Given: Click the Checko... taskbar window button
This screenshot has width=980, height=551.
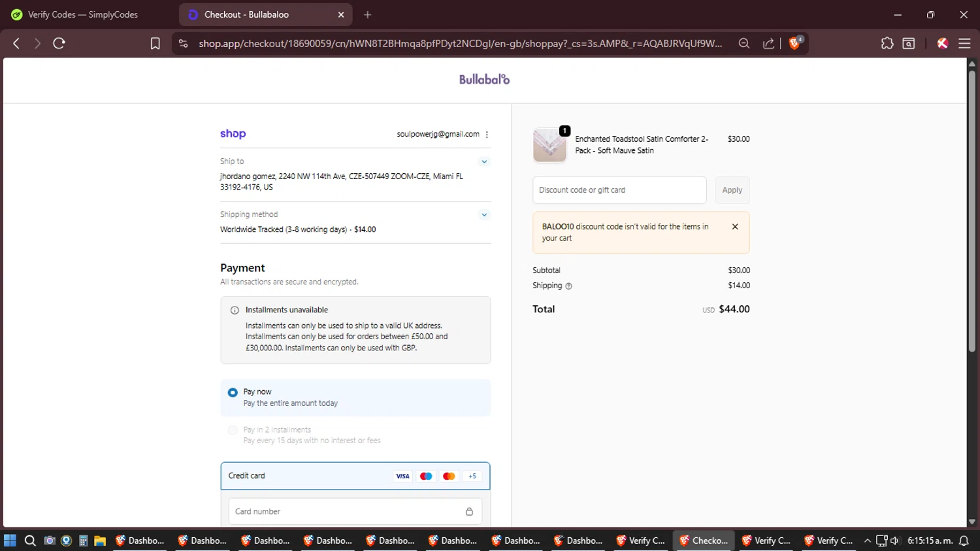Looking at the screenshot, I should (704, 541).
